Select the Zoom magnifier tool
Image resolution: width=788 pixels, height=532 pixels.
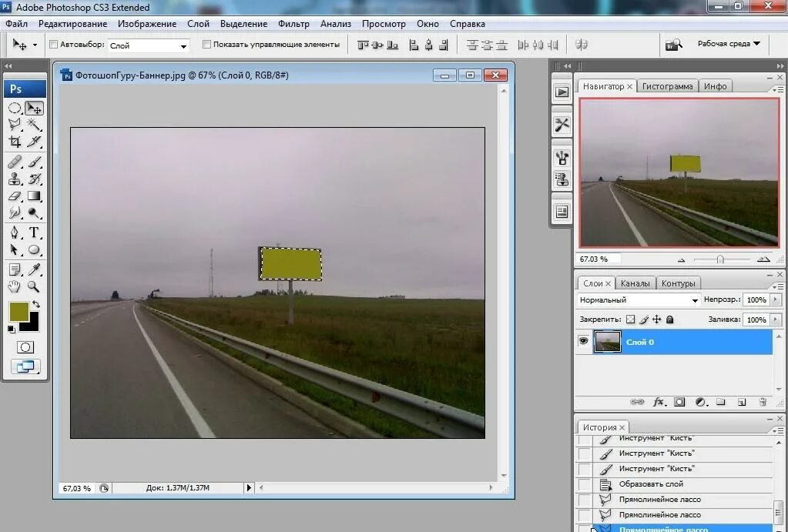coord(34,287)
